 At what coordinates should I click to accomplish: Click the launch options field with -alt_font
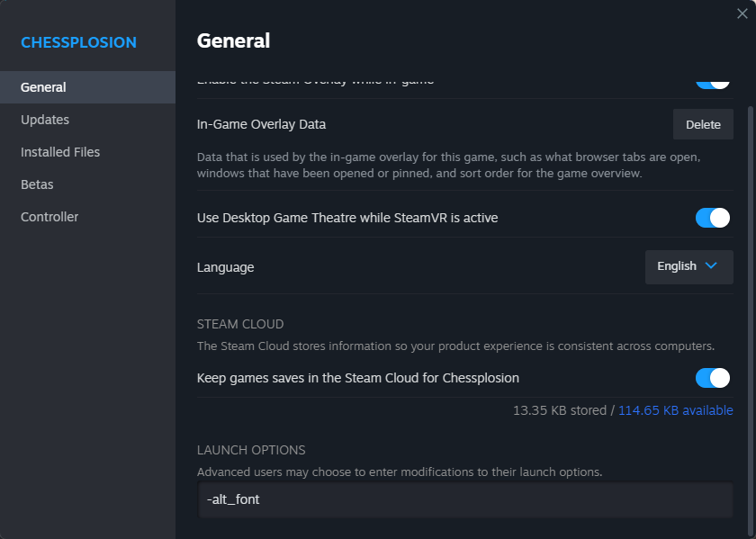tap(464, 499)
